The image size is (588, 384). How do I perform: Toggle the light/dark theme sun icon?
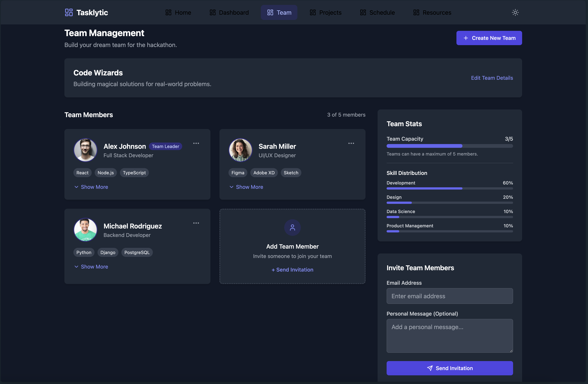click(x=515, y=12)
